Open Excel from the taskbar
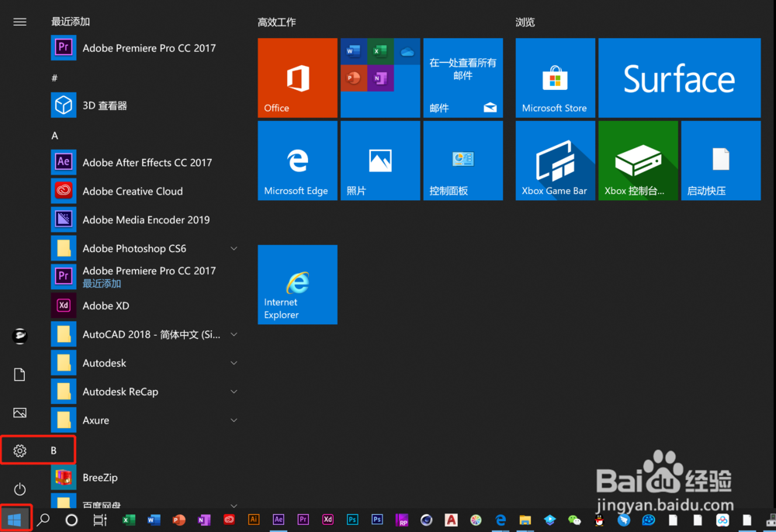 [x=129, y=520]
